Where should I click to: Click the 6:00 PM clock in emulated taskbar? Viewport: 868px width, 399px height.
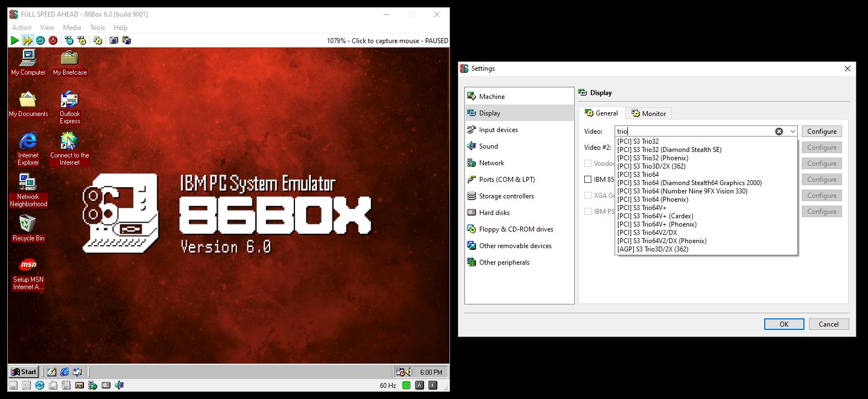point(431,372)
